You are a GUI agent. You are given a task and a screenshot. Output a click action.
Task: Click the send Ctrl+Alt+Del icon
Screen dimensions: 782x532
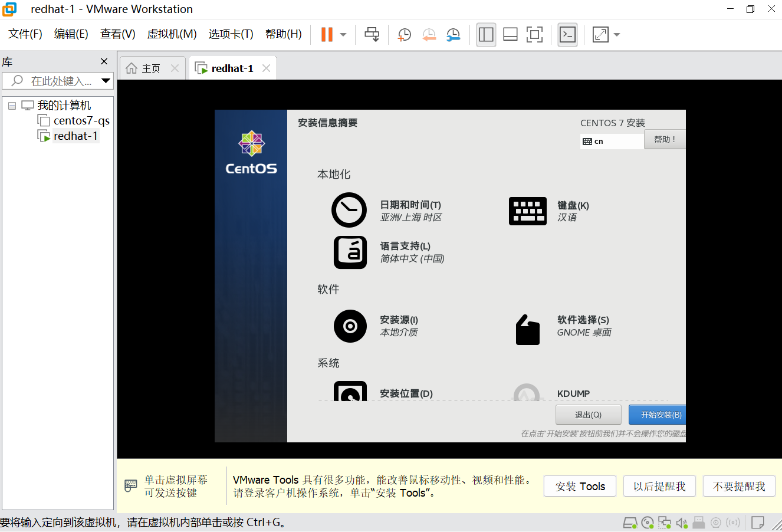[372, 35]
